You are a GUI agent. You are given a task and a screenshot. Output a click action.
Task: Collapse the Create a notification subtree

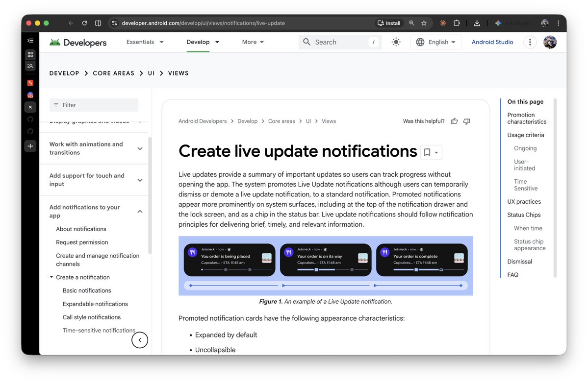(x=51, y=277)
